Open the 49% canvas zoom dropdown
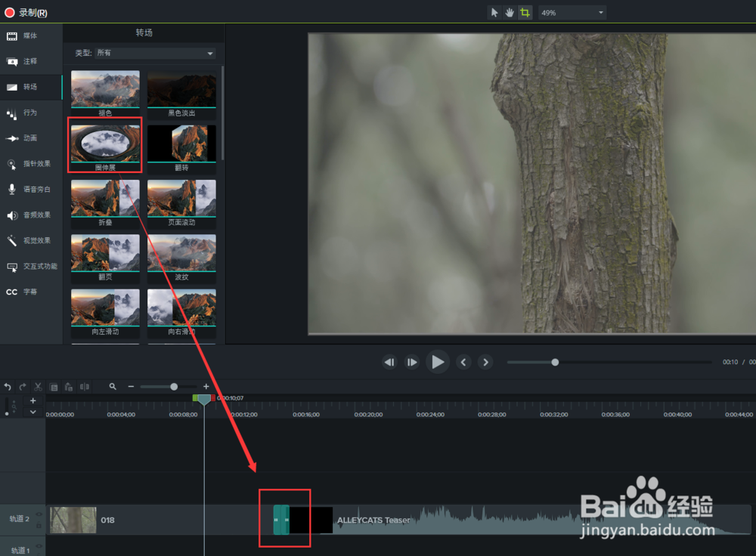 click(572, 13)
